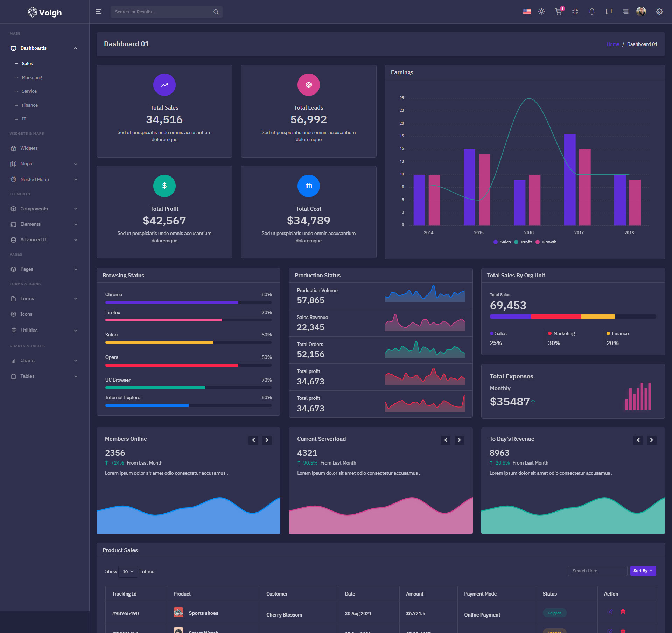Click edit icon for Sports shoes row

tap(610, 612)
